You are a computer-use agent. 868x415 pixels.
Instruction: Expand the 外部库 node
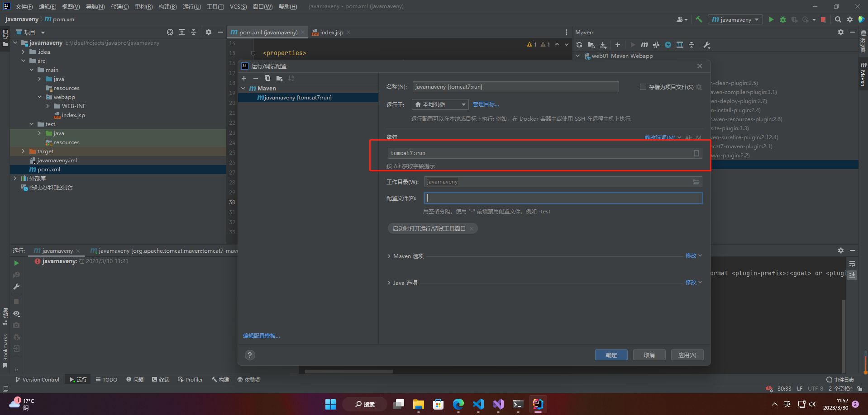(15, 179)
